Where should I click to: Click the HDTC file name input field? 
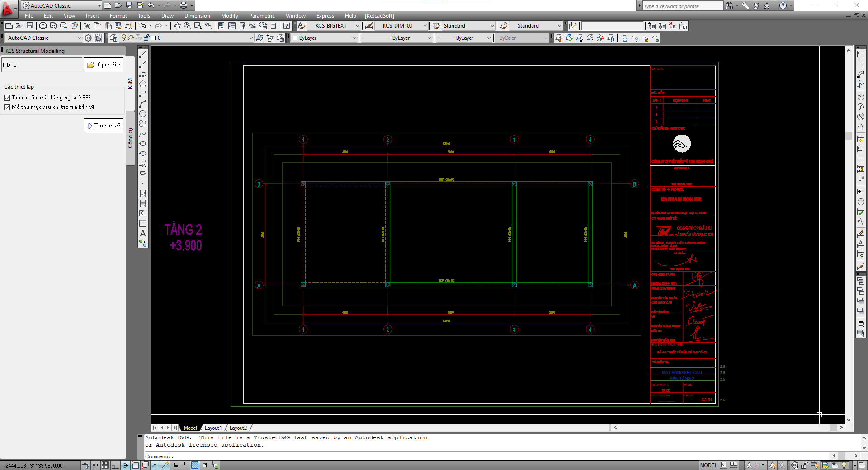[42, 65]
